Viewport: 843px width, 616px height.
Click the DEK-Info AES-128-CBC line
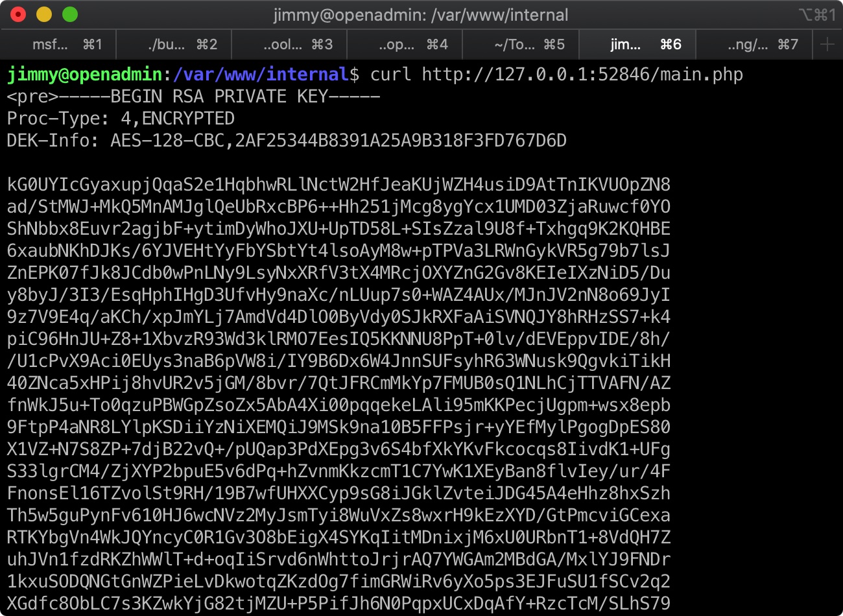(287, 141)
